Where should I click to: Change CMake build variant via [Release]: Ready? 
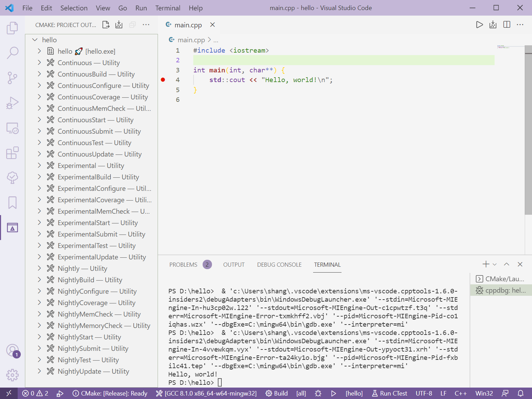[110, 393]
